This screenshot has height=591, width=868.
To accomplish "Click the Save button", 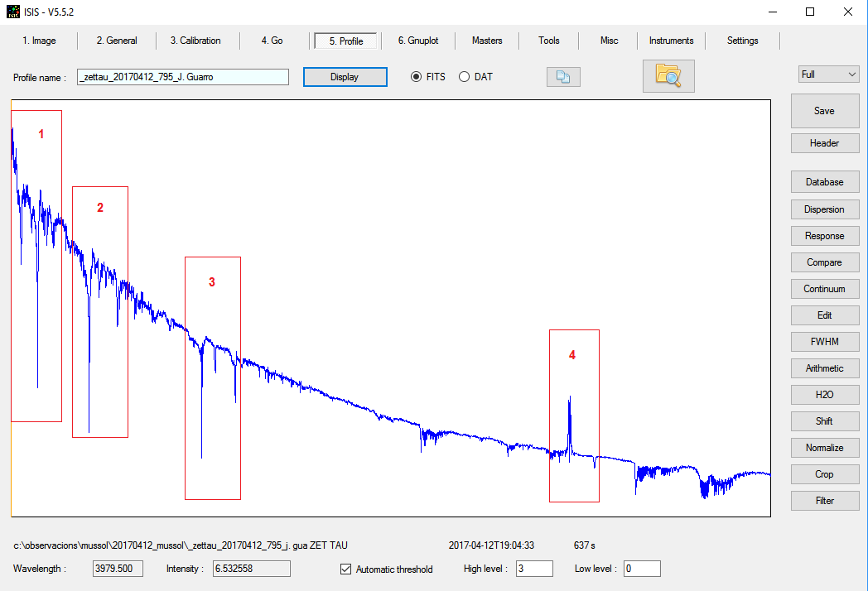I will (824, 111).
